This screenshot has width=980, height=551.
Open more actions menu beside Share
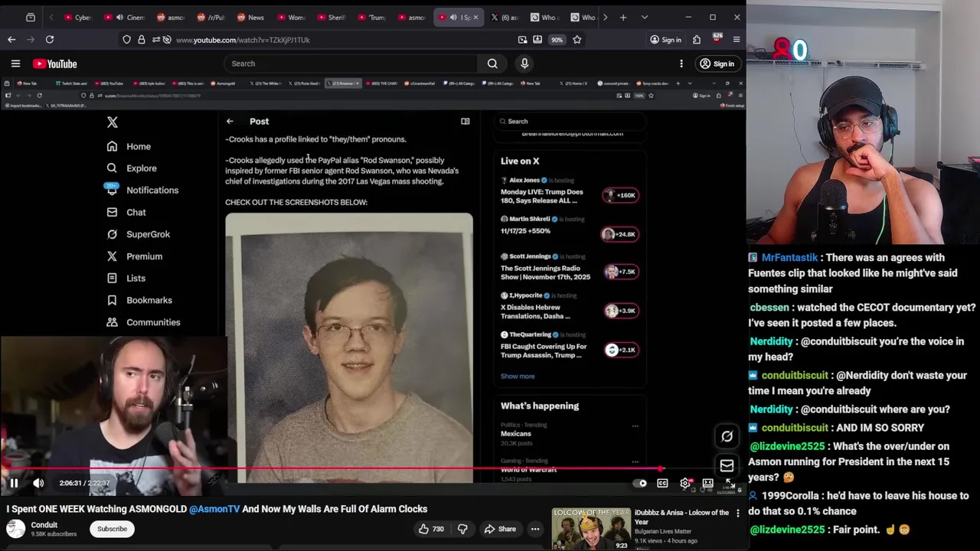pyautogui.click(x=535, y=529)
